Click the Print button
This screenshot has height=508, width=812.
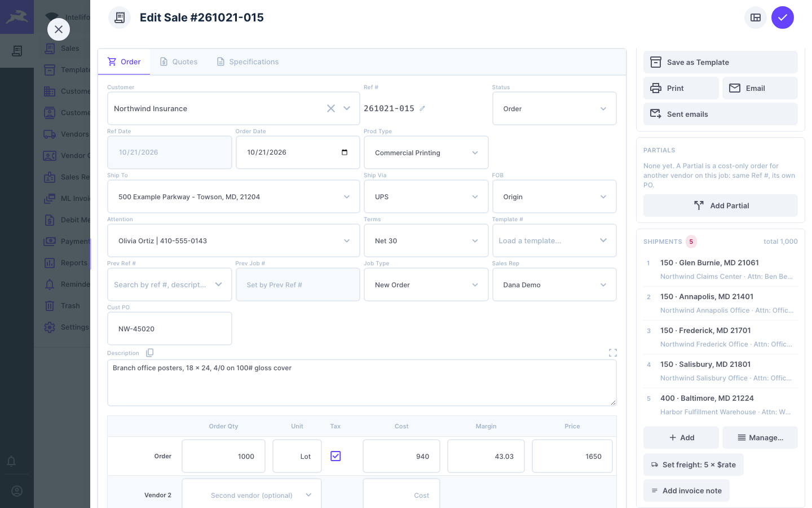[681, 88]
